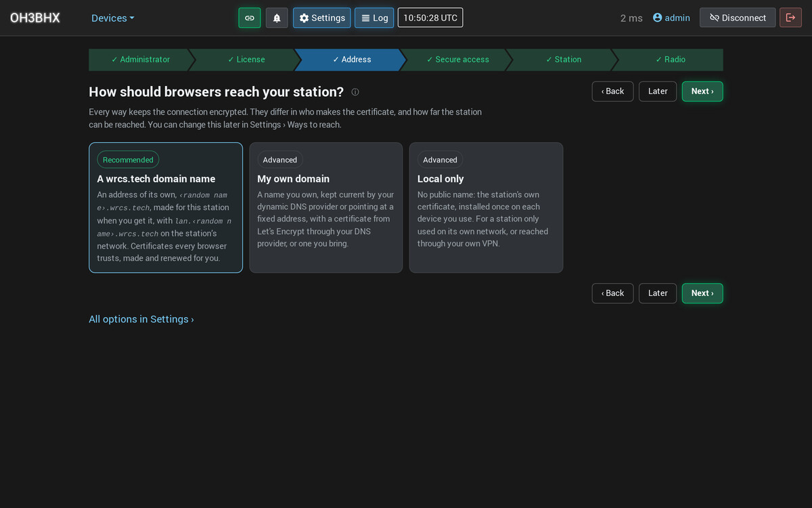The image size is (812, 508).
Task: Click Next above the option cards
Action: pyautogui.click(x=702, y=91)
